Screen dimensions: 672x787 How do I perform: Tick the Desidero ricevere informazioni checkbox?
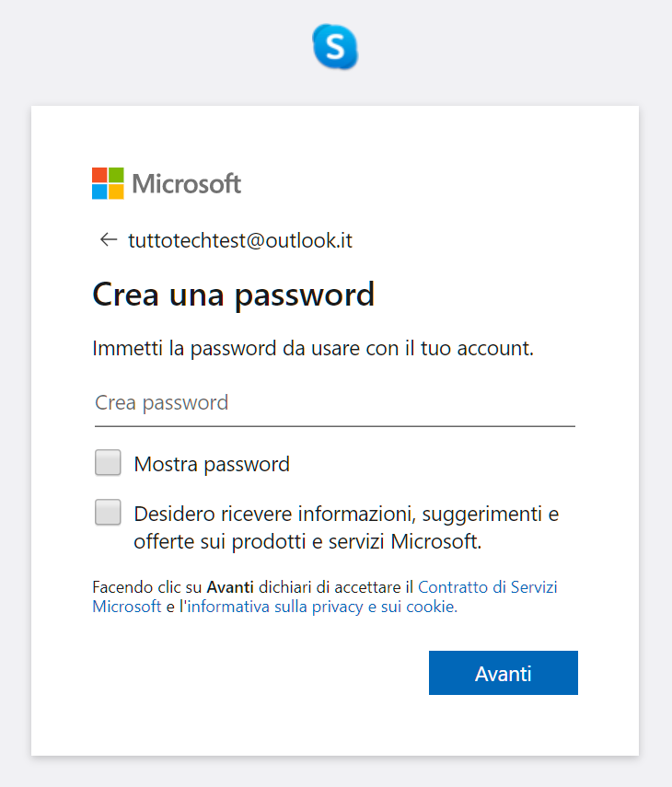tap(109, 513)
